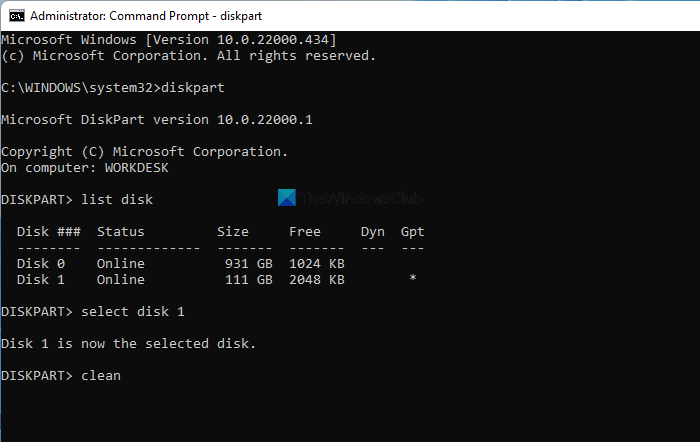Click the "931 GB" size value

pyautogui.click(x=249, y=264)
